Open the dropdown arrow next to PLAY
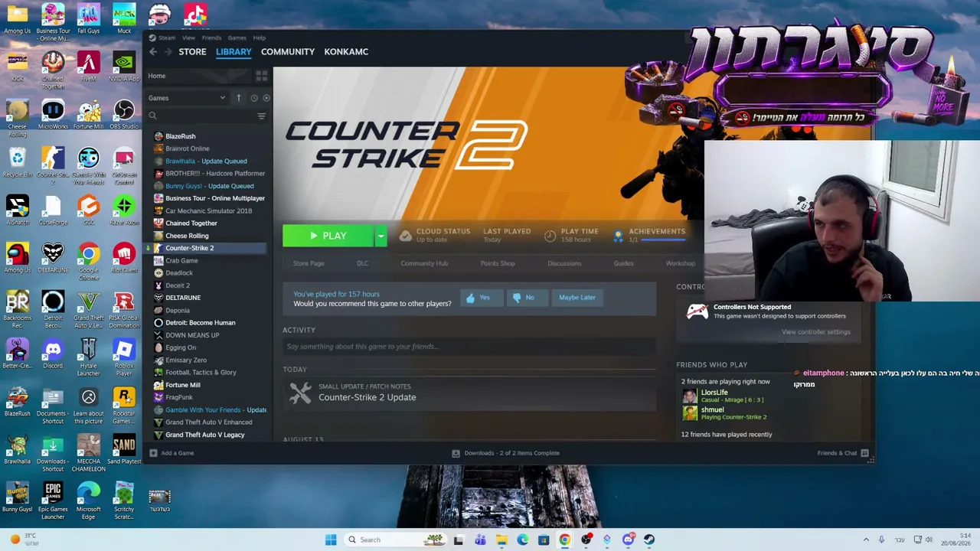980x551 pixels. click(381, 236)
